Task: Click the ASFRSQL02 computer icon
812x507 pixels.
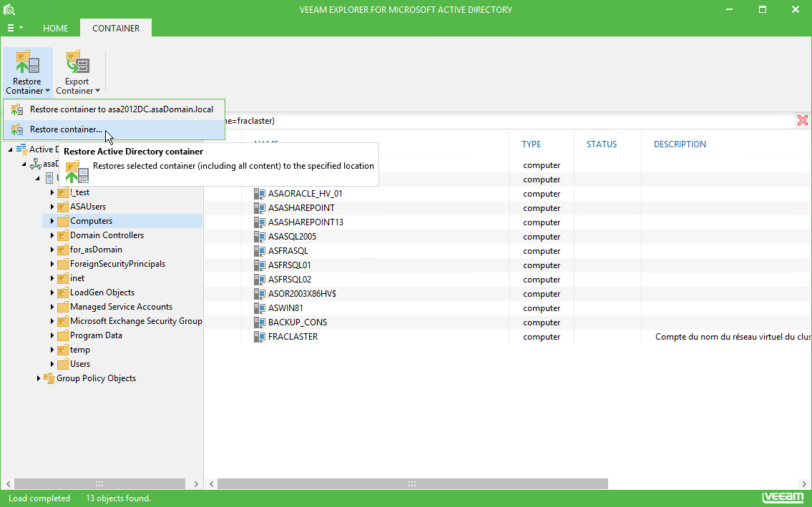Action: [x=260, y=280]
